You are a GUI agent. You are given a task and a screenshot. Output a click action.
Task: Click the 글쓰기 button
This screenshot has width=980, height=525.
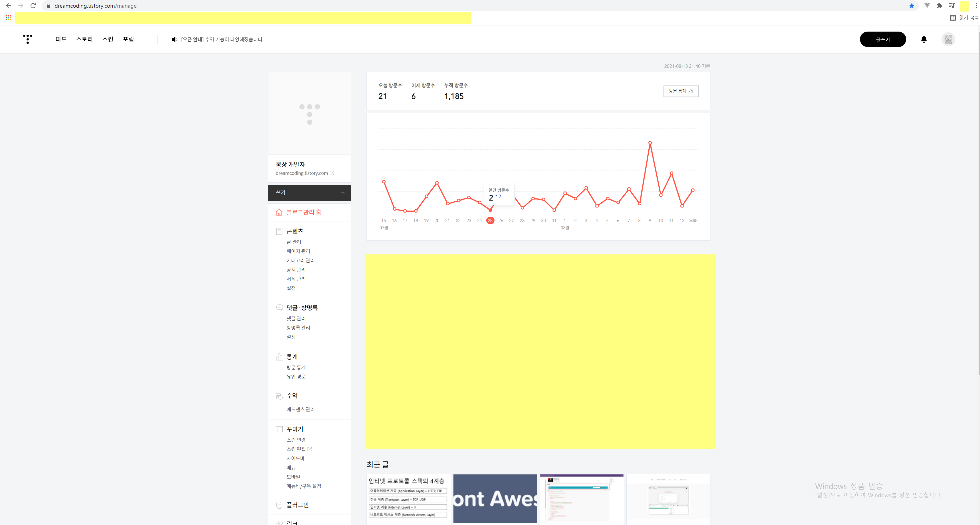[883, 39]
